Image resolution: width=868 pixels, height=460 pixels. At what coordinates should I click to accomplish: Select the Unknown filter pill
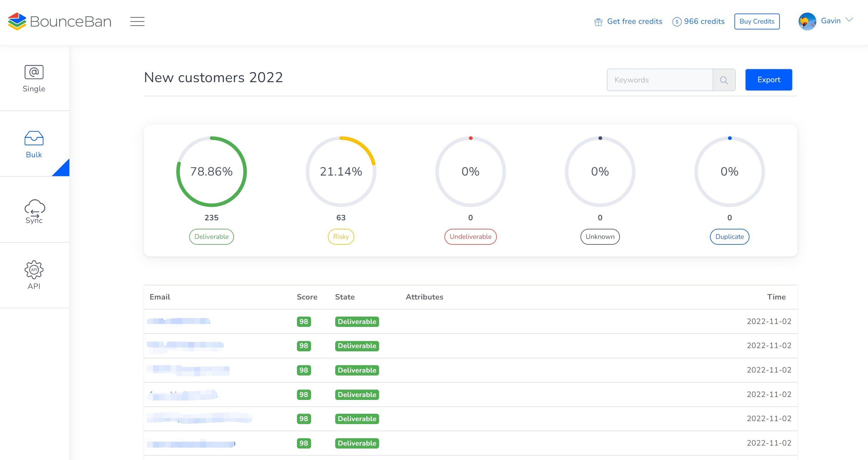tap(600, 237)
